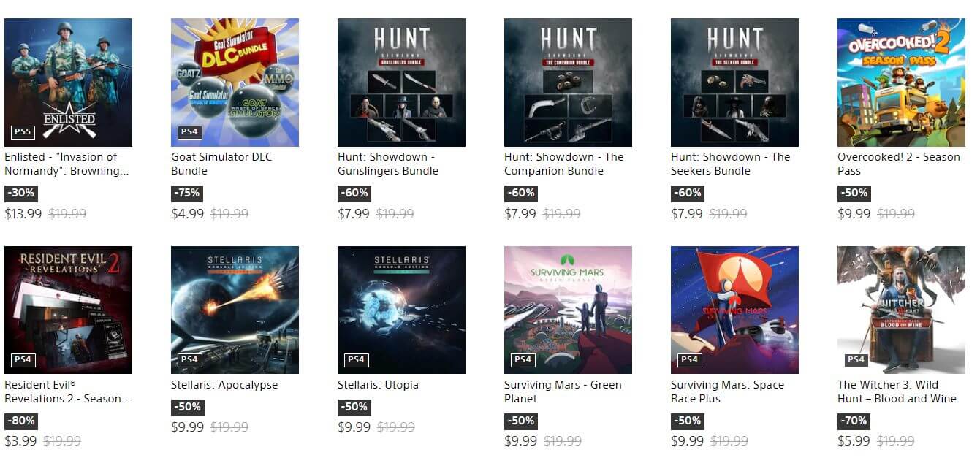Open the Overcooked! 2 Season Pass cover
Screen dimensions: 980x474
[901, 82]
